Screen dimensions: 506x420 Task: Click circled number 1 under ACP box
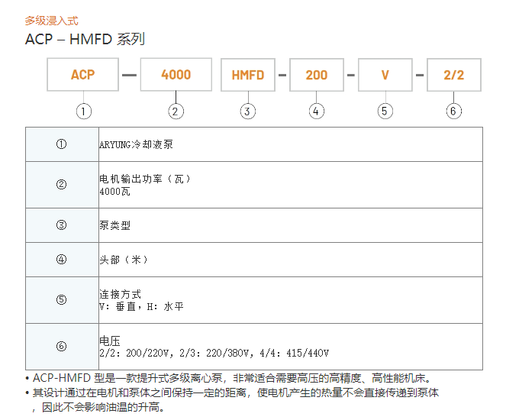click(x=84, y=111)
